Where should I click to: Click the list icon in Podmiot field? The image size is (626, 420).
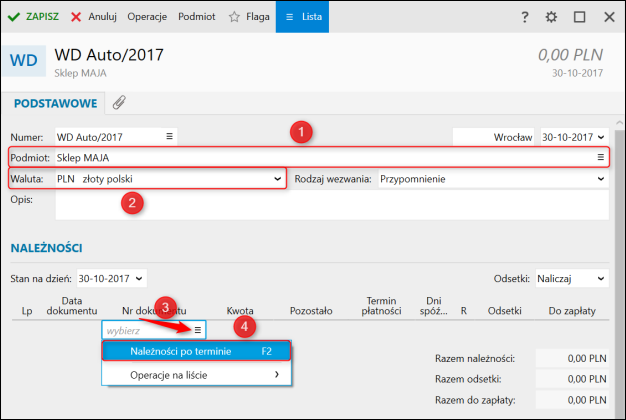(601, 158)
